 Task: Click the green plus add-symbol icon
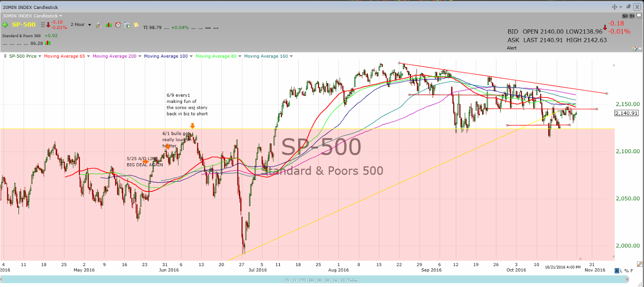(x=5, y=25)
